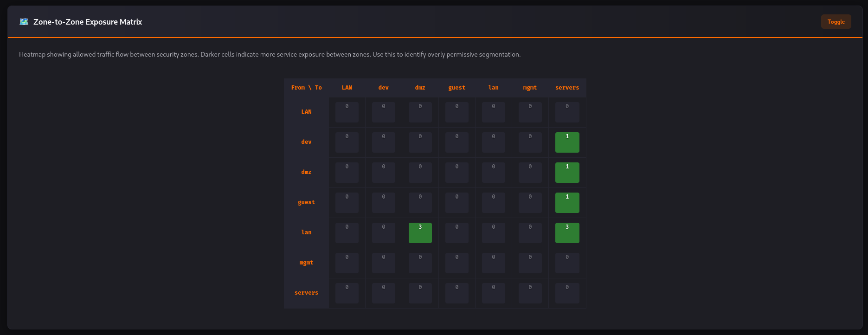Click the 'From \ To' header cell
868x335 pixels.
point(306,88)
